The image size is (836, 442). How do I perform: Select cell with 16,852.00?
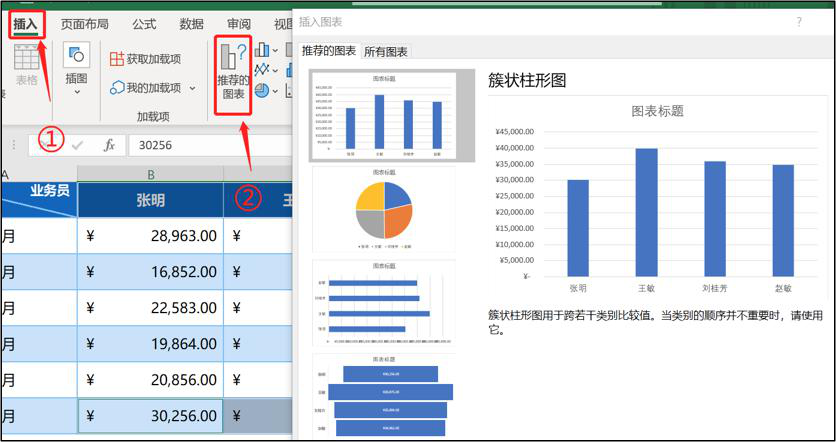150,272
